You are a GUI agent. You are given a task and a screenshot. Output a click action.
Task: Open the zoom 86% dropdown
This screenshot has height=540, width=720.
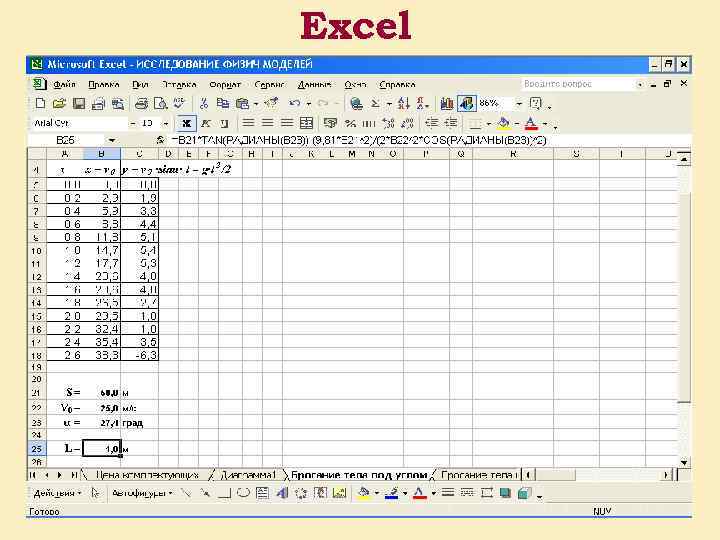[519, 104]
